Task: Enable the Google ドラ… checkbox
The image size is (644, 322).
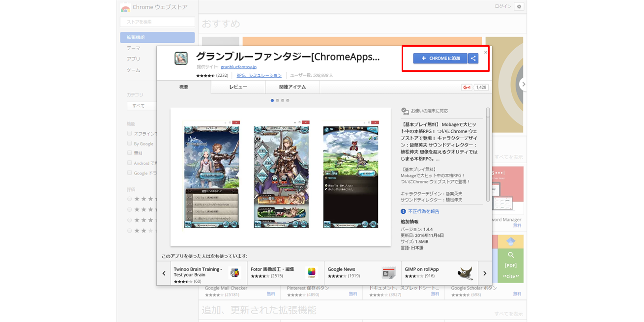Action: pyautogui.click(x=129, y=173)
